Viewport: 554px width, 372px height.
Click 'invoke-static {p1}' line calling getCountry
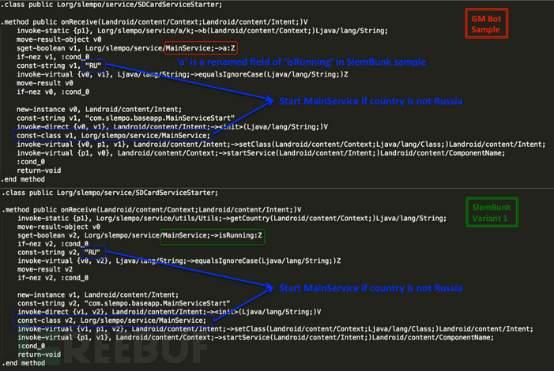(x=232, y=218)
